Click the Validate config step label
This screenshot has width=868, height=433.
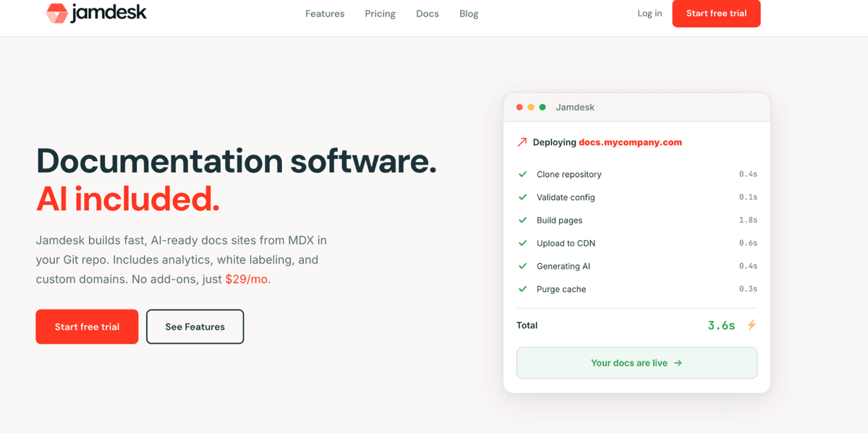[566, 197]
